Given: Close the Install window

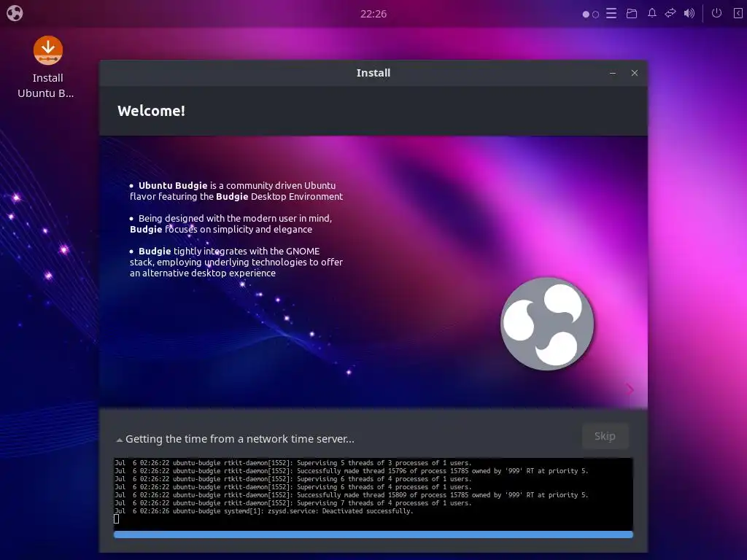Looking at the screenshot, I should [x=635, y=73].
